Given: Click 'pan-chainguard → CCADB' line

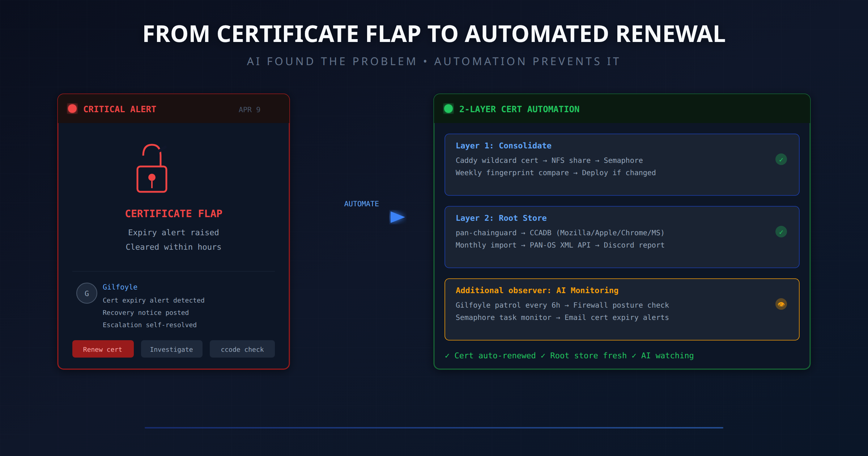Looking at the screenshot, I should pyautogui.click(x=560, y=233).
